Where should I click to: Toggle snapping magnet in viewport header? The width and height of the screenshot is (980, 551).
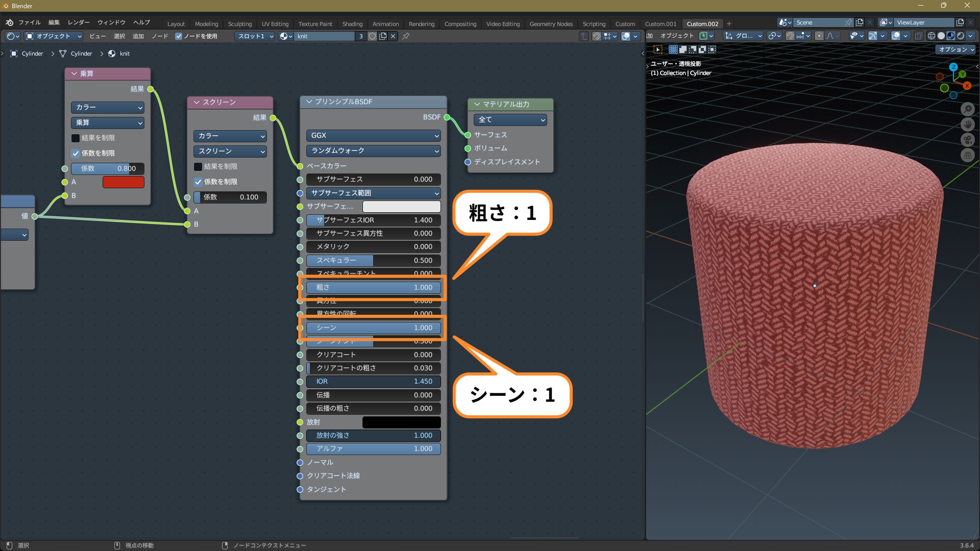(790, 36)
